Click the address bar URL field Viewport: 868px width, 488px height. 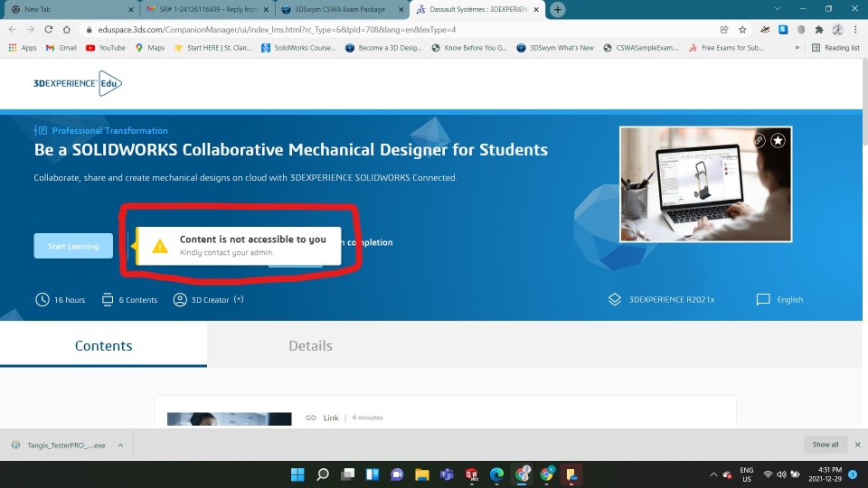(x=399, y=29)
